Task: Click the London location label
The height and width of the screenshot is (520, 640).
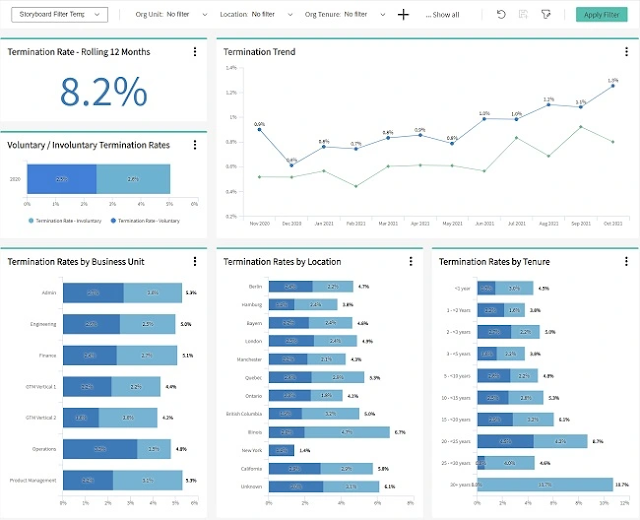Action: tap(253, 341)
